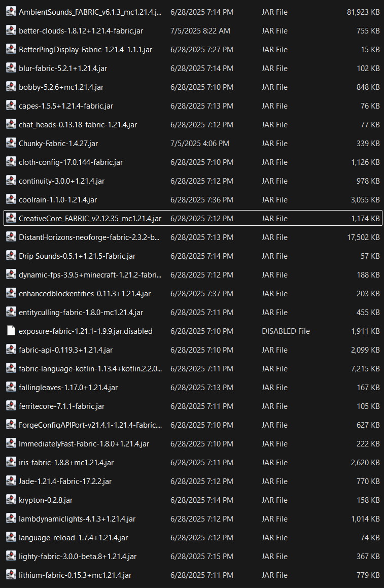Select the 1,014 KB size cell
The height and width of the screenshot is (588, 384).
click(x=365, y=519)
